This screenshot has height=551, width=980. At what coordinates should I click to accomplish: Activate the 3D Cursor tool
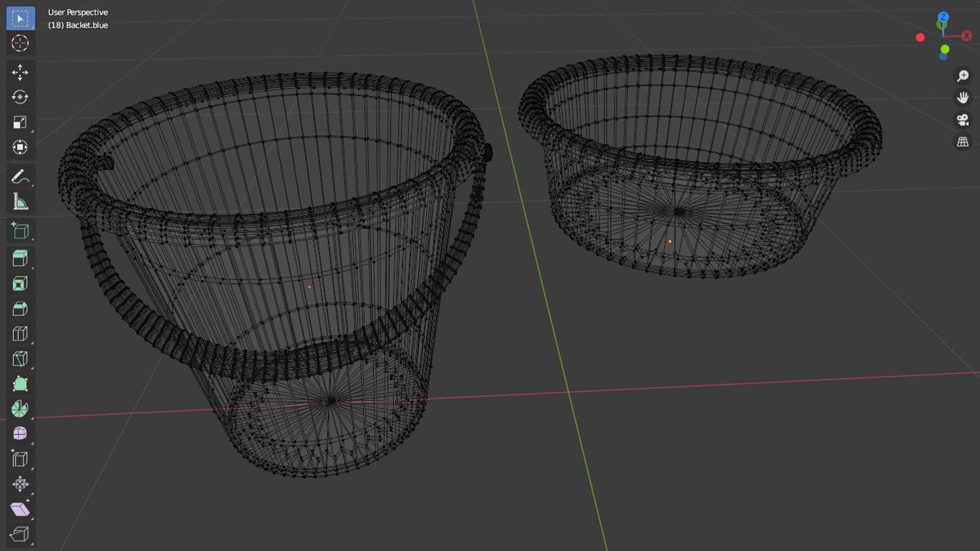tap(20, 43)
